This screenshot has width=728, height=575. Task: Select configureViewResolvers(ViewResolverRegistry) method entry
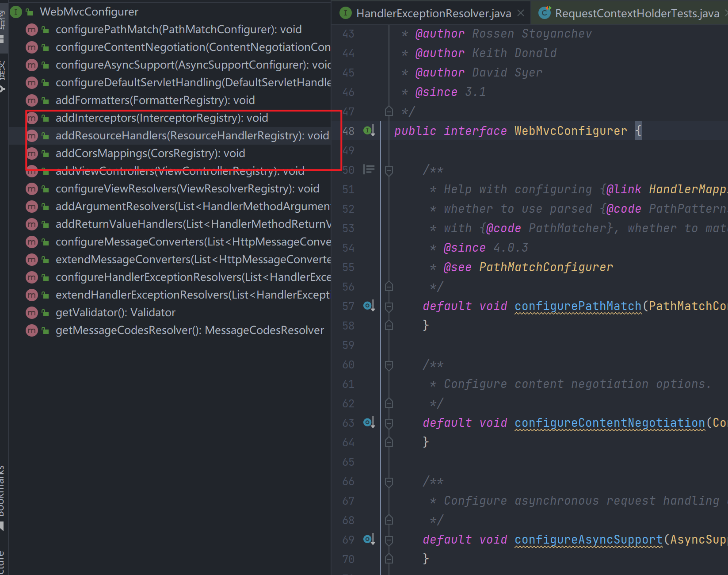pyautogui.click(x=187, y=189)
